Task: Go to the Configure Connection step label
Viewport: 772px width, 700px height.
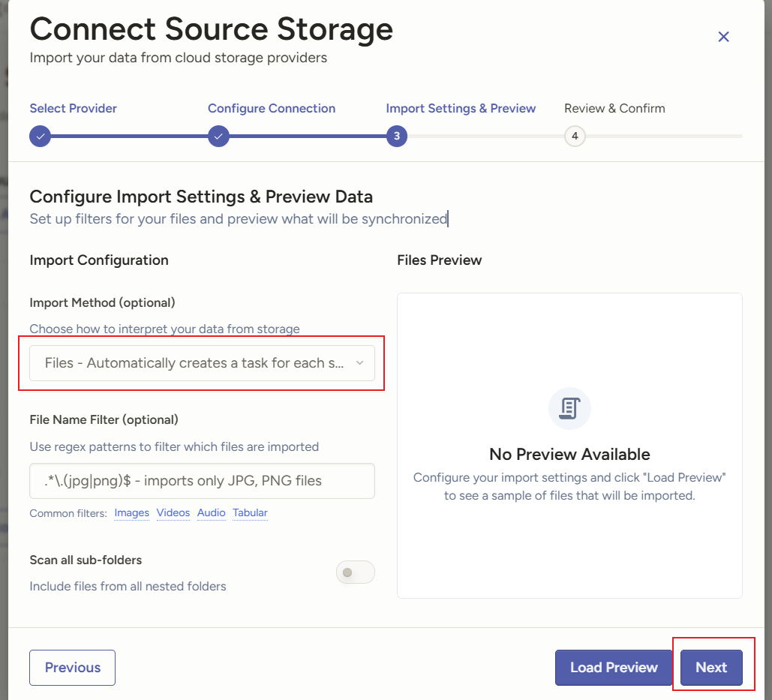Action: (272, 108)
